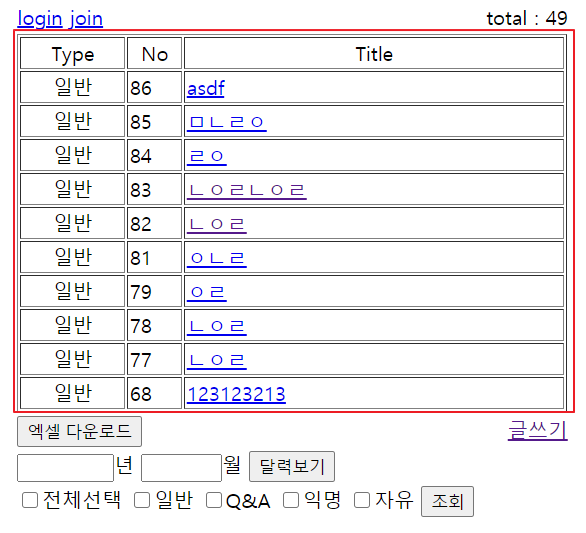Viewport: 586px width, 533px height.
Task: Toggle the 자유 checkbox
Action: (362, 500)
